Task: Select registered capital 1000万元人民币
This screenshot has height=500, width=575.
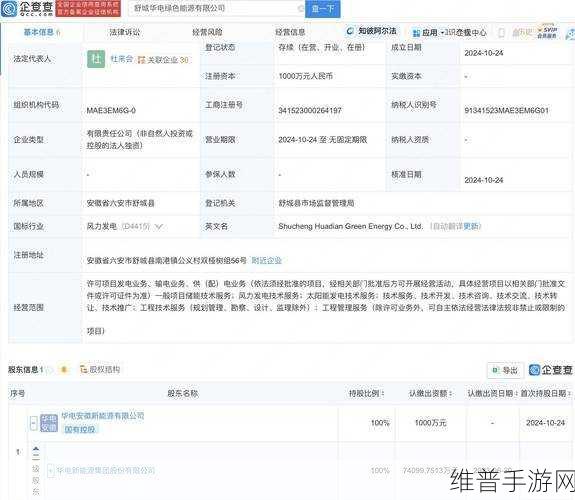Action: [x=306, y=76]
